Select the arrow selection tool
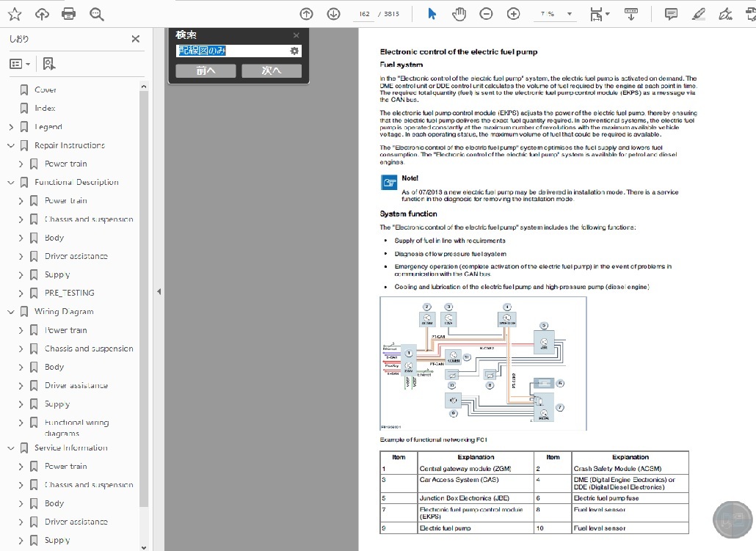 click(432, 14)
